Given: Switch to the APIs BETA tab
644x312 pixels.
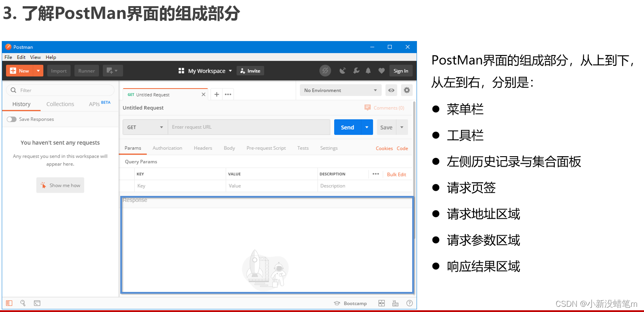Looking at the screenshot, I should [99, 104].
